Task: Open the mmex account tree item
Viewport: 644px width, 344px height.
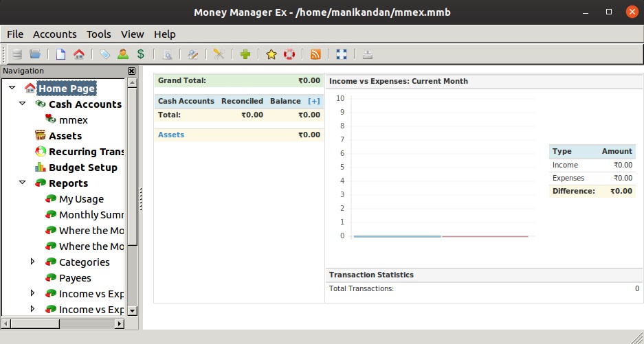Action: tap(73, 120)
